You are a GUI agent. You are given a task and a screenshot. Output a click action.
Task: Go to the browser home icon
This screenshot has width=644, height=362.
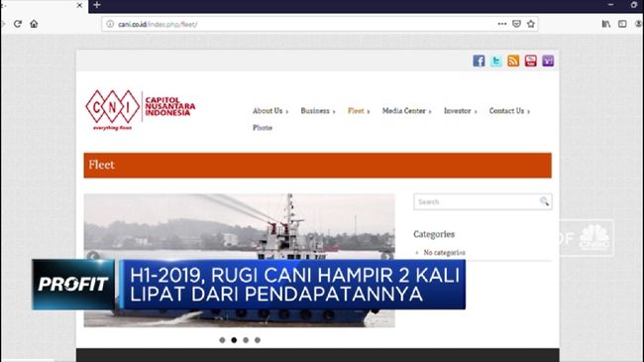[x=34, y=24]
